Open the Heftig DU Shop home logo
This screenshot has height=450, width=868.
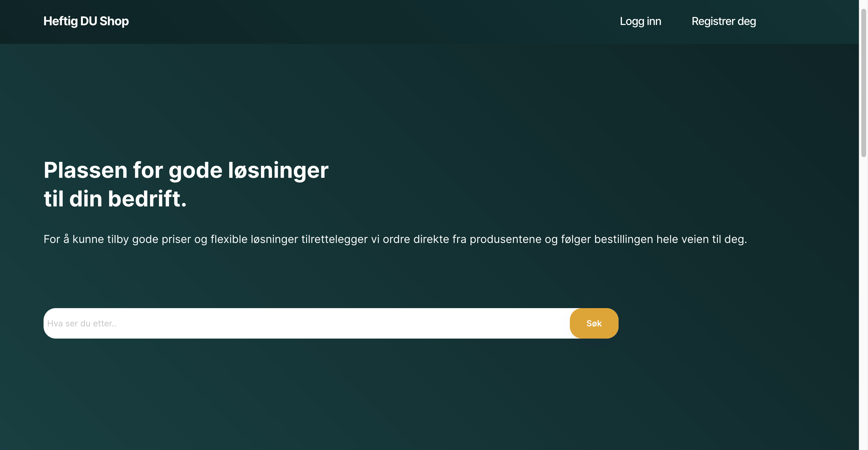point(86,21)
